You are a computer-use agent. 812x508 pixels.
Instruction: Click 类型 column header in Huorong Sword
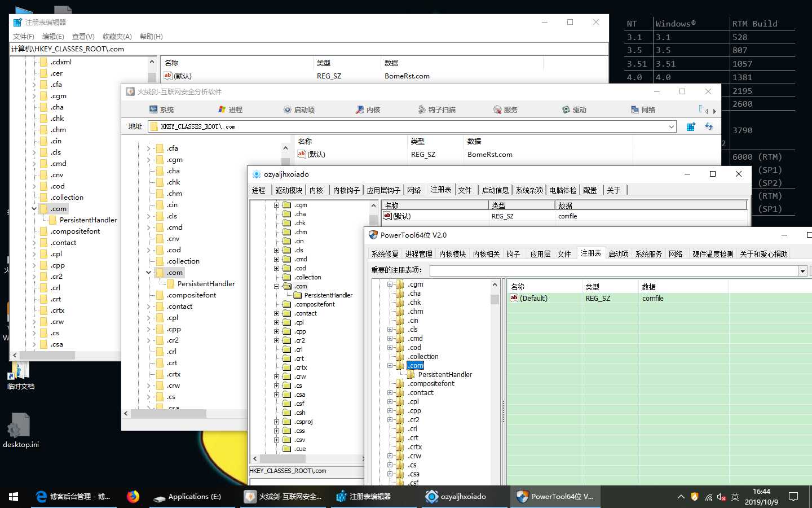[x=435, y=141]
